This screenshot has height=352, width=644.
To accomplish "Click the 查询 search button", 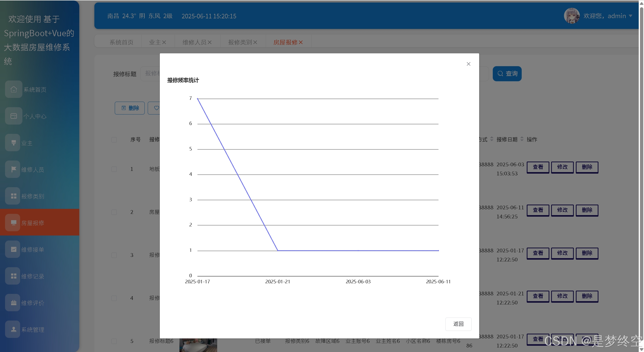I will coord(507,73).
